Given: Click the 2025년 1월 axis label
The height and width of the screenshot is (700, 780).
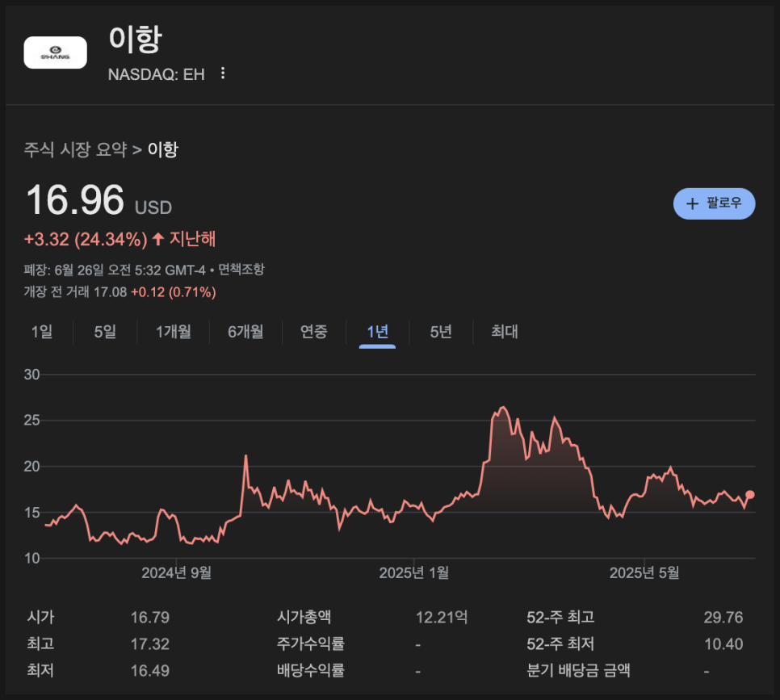Looking at the screenshot, I should [x=414, y=572].
